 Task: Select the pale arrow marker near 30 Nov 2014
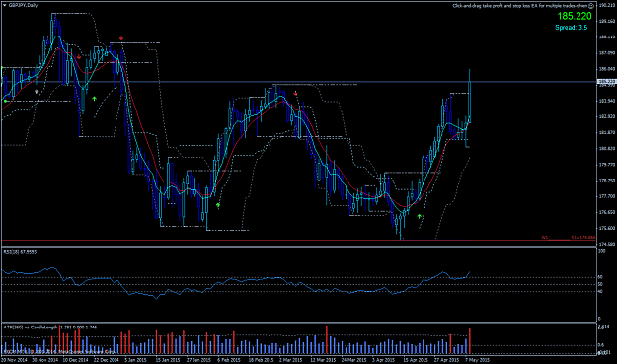[37, 92]
